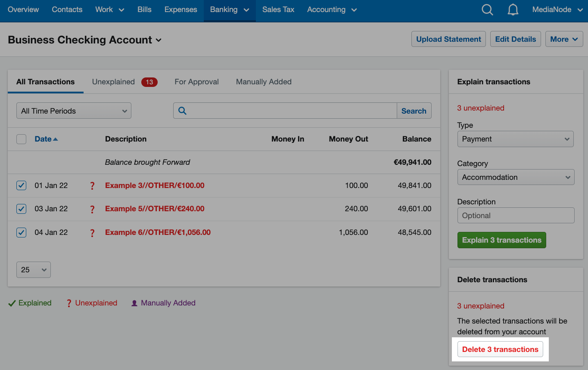588x370 pixels.
Task: Click the optional Description input field
Action: [x=516, y=216]
